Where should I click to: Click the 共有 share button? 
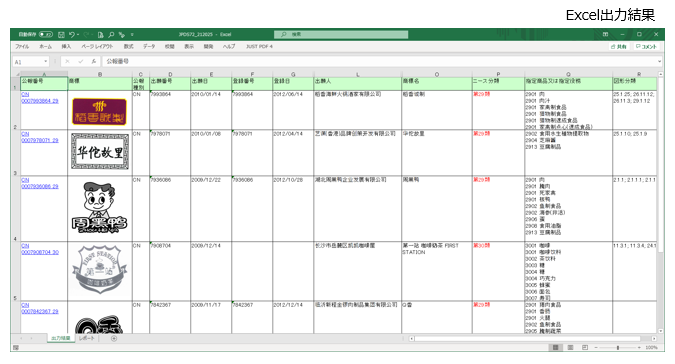[x=619, y=46]
